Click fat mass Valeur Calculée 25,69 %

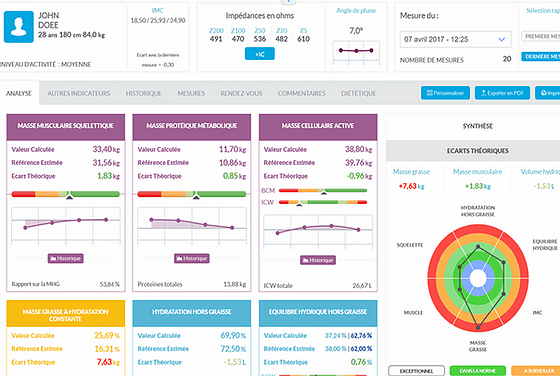107,335
